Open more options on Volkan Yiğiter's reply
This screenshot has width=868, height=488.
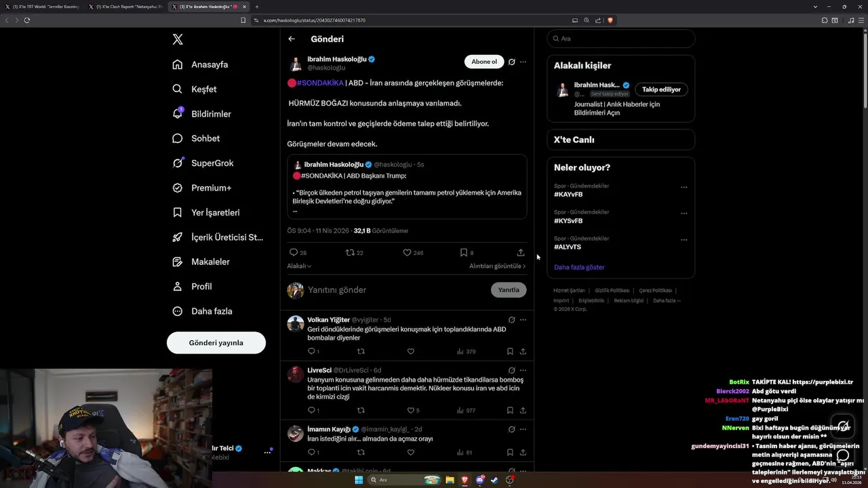(x=523, y=319)
